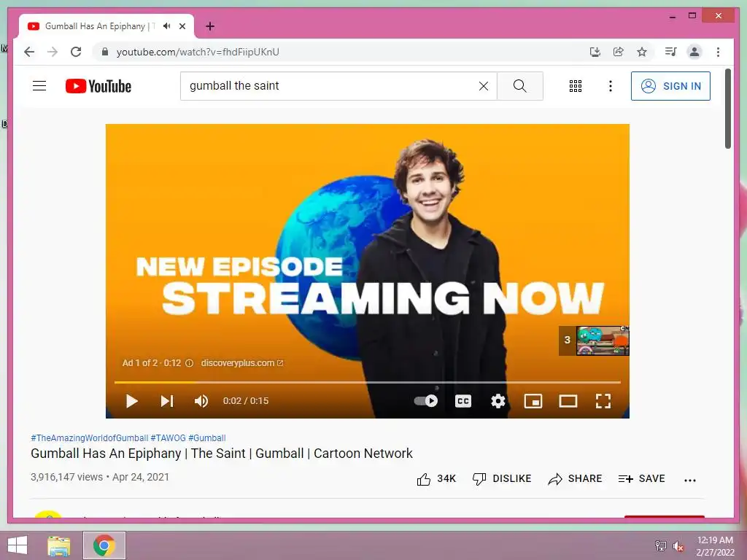Select the Gumball Has An Epiphany tab
The height and width of the screenshot is (560, 747).
click(x=107, y=26)
